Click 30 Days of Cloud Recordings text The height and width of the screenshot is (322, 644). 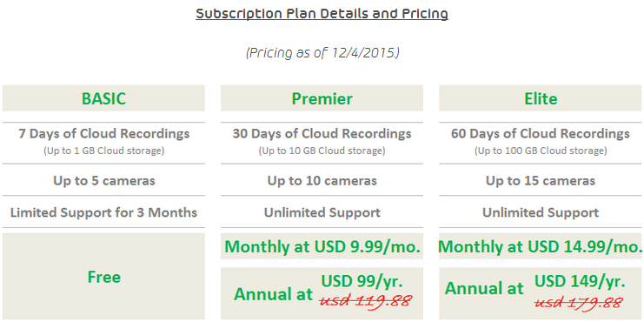pyautogui.click(x=322, y=134)
